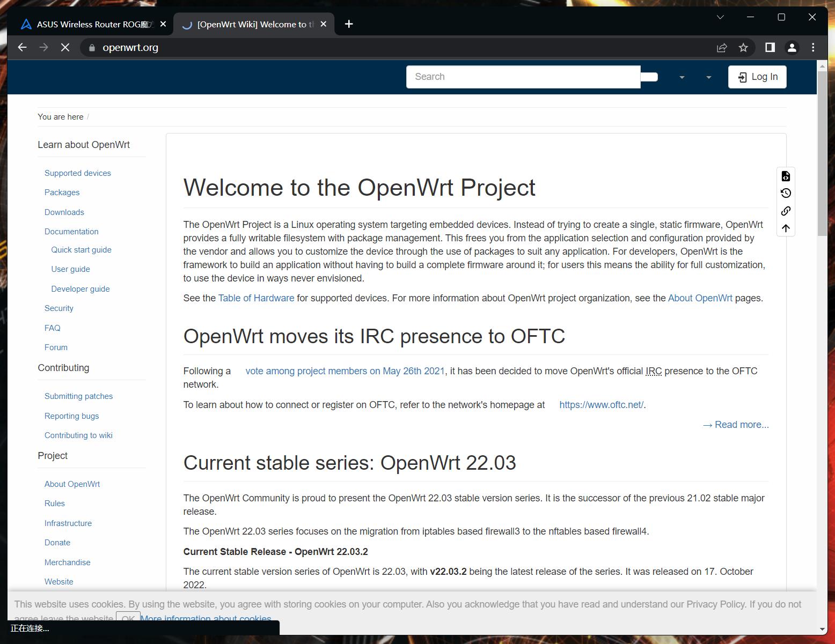Click the 'Learn about OpenWrt' sidebar heading
835x644 pixels.
[x=84, y=145]
